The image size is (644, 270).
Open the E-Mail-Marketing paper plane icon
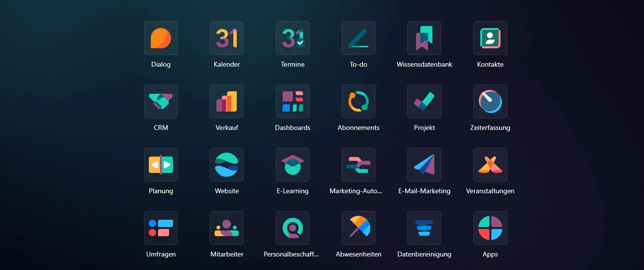point(424,165)
